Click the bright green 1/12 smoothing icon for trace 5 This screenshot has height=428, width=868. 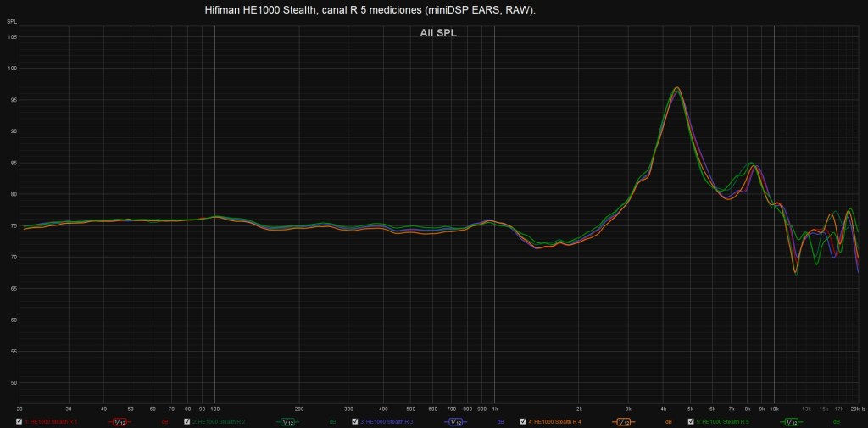point(791,421)
